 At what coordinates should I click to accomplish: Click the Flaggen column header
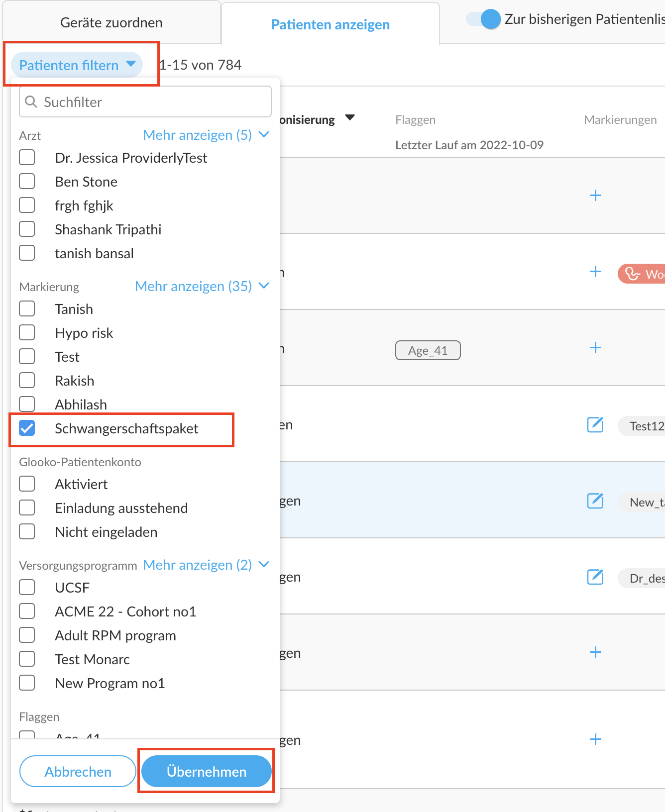pyautogui.click(x=416, y=119)
